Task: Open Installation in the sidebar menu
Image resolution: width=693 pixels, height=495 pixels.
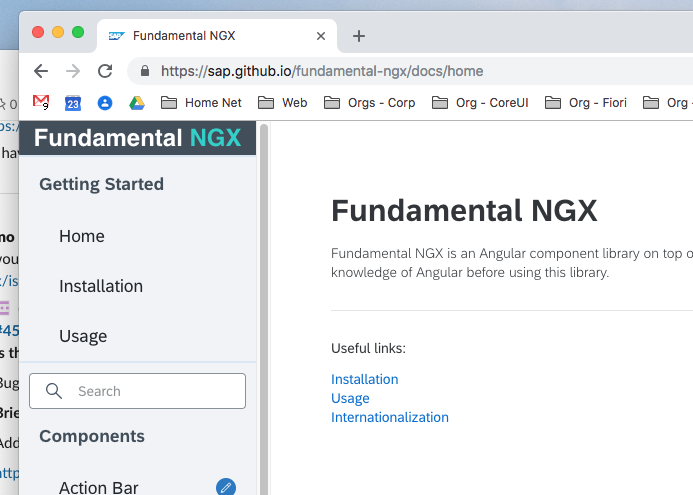Action: click(101, 286)
